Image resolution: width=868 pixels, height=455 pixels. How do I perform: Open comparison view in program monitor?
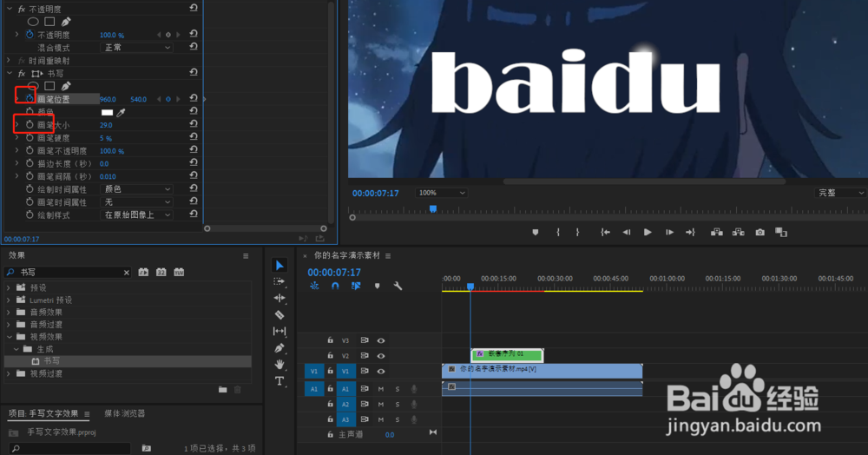[x=781, y=233]
